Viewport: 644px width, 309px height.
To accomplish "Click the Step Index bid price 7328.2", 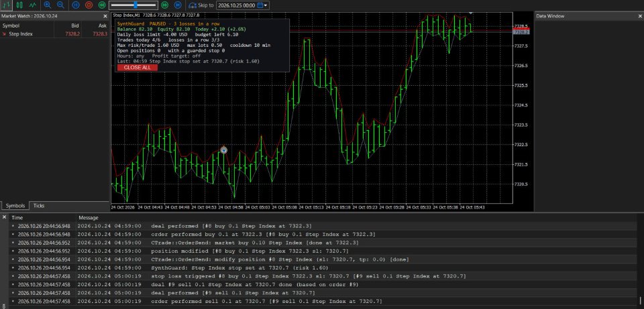I will click(72, 34).
